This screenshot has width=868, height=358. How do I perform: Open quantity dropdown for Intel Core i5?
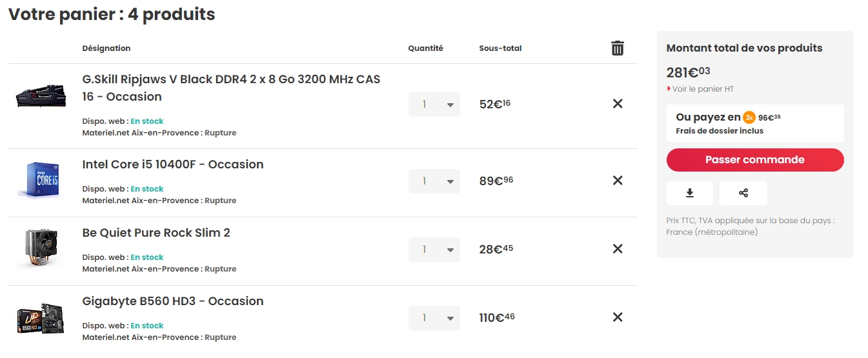click(434, 181)
